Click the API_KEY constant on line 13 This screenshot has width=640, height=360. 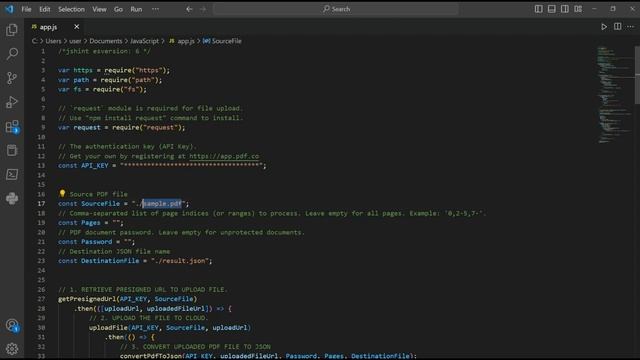tap(95, 166)
